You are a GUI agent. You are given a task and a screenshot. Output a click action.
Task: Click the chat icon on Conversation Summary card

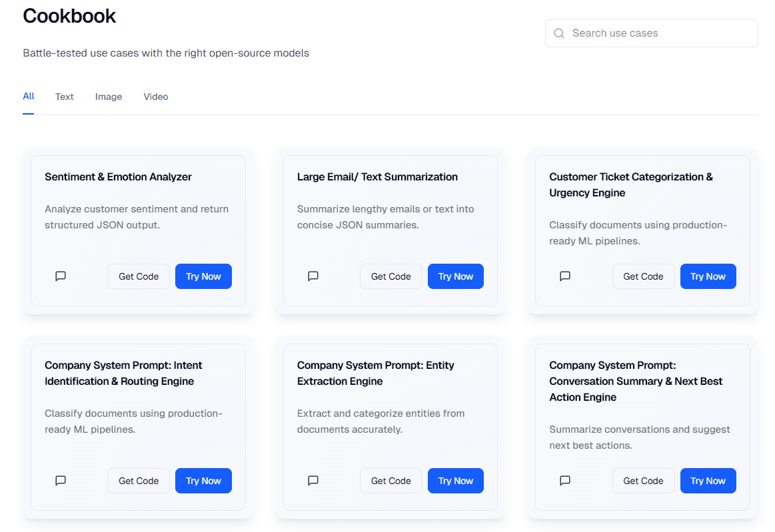565,481
